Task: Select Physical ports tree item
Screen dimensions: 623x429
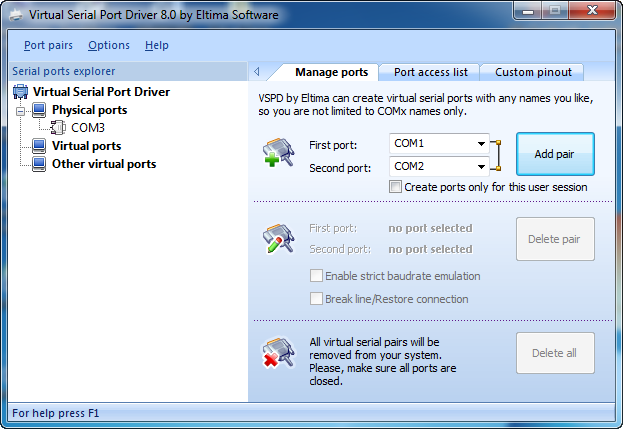Action: pyautogui.click(x=89, y=110)
